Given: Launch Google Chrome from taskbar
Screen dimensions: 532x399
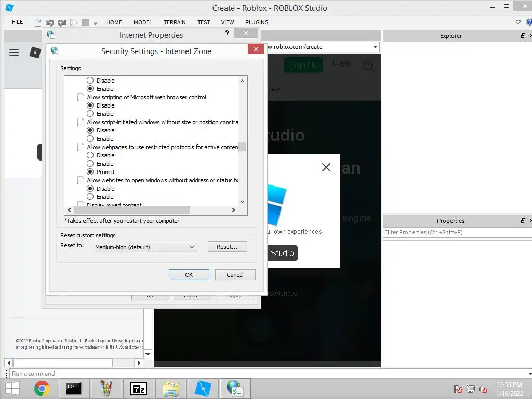Looking at the screenshot, I should point(42,389).
